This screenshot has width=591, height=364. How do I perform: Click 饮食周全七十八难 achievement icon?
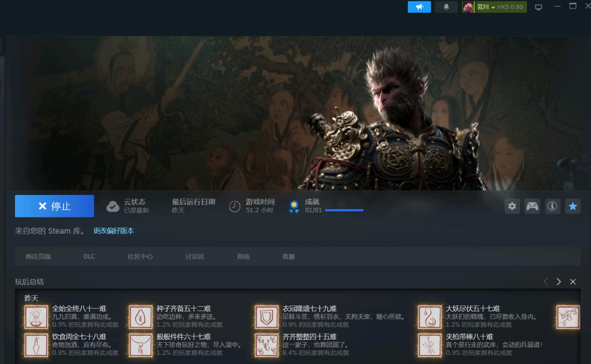pos(36,345)
